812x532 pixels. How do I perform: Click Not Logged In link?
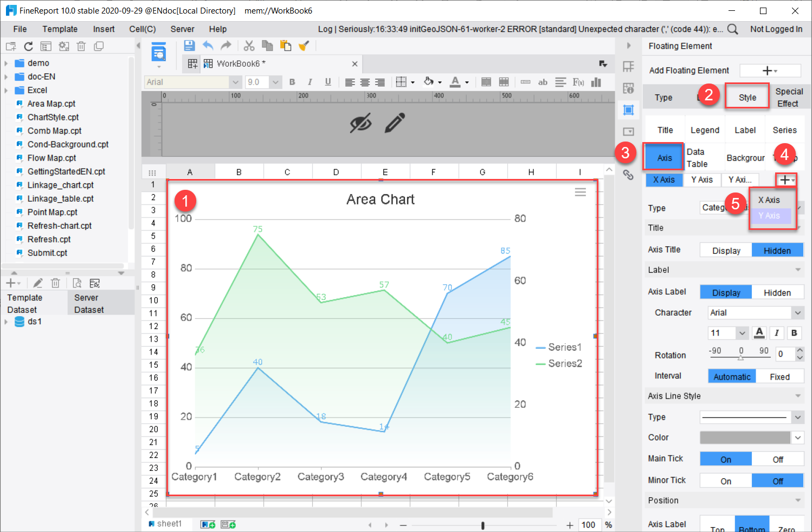(776, 29)
